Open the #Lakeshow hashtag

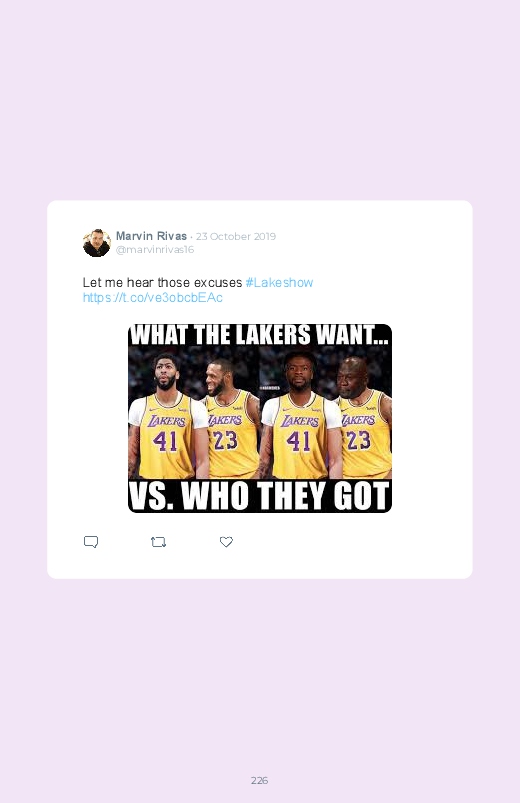click(x=279, y=283)
